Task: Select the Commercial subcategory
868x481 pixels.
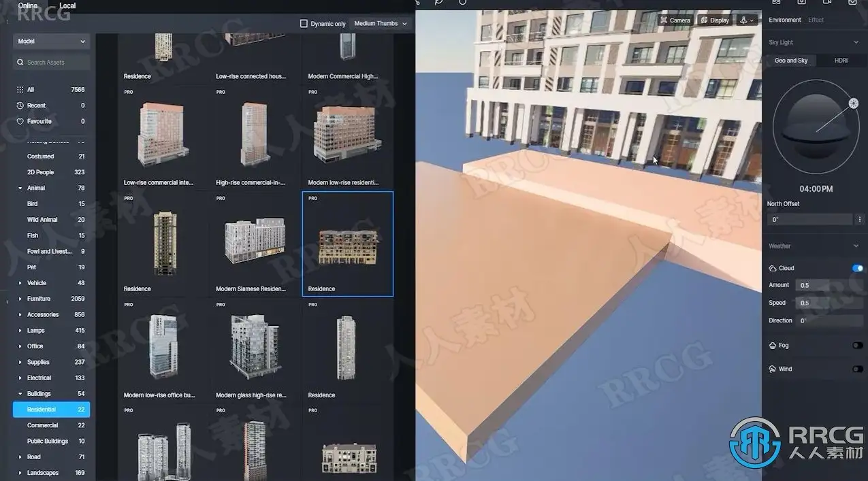Action: point(51,425)
